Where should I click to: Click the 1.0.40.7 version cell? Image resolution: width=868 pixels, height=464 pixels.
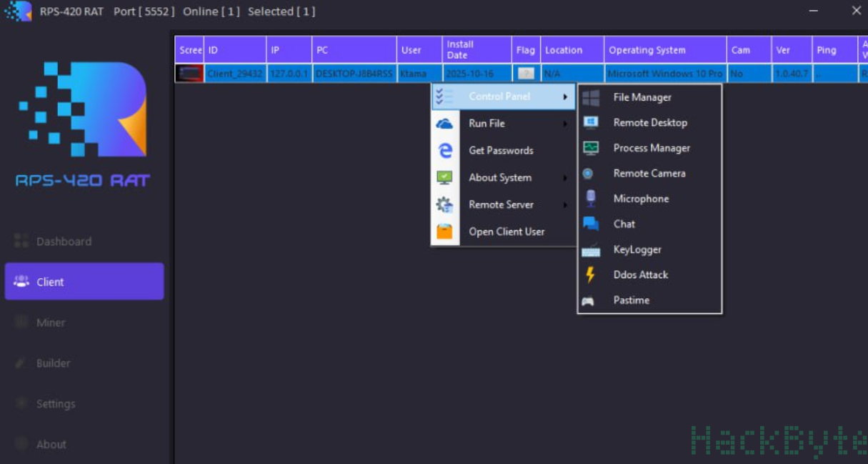point(792,74)
